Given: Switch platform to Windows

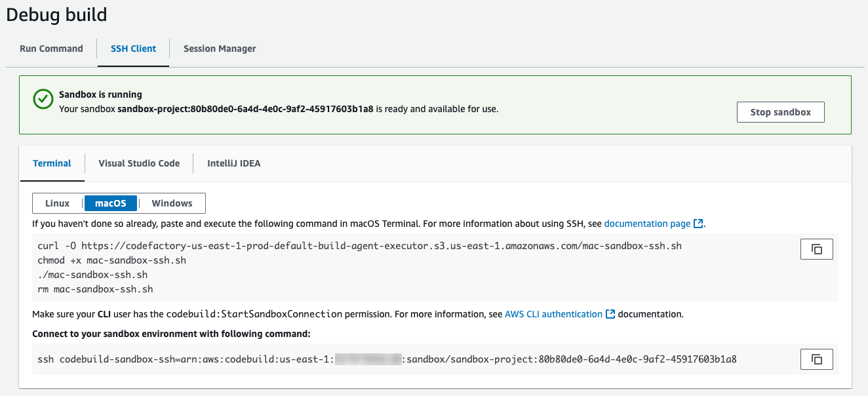Looking at the screenshot, I should (171, 203).
